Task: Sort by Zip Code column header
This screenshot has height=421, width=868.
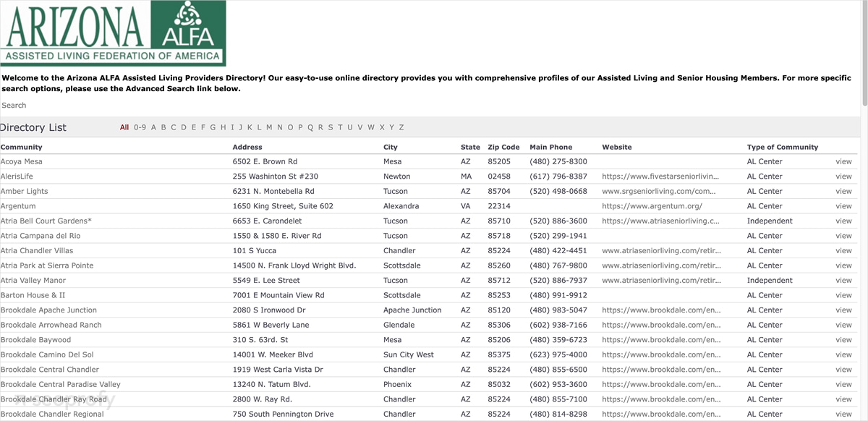Action: click(503, 147)
